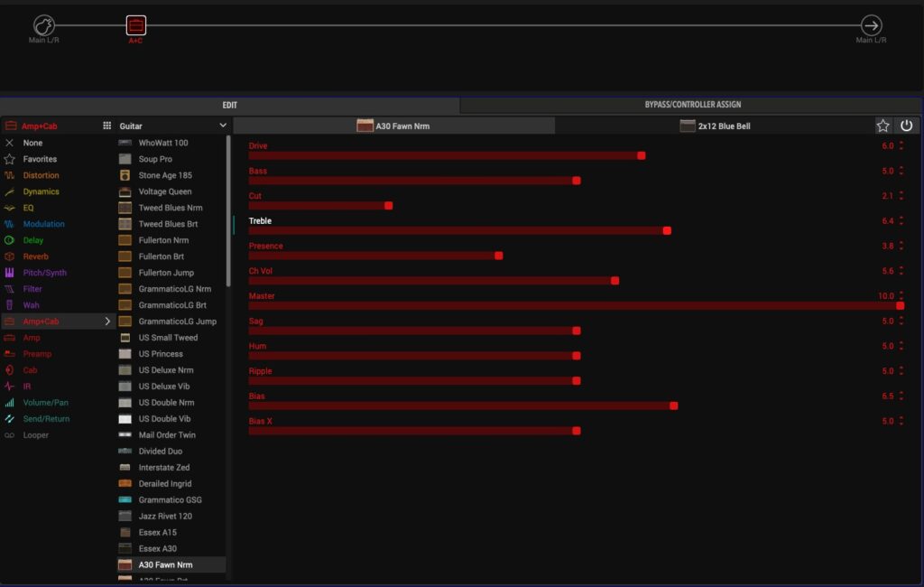Choose the Reverb category icon

click(x=10, y=256)
